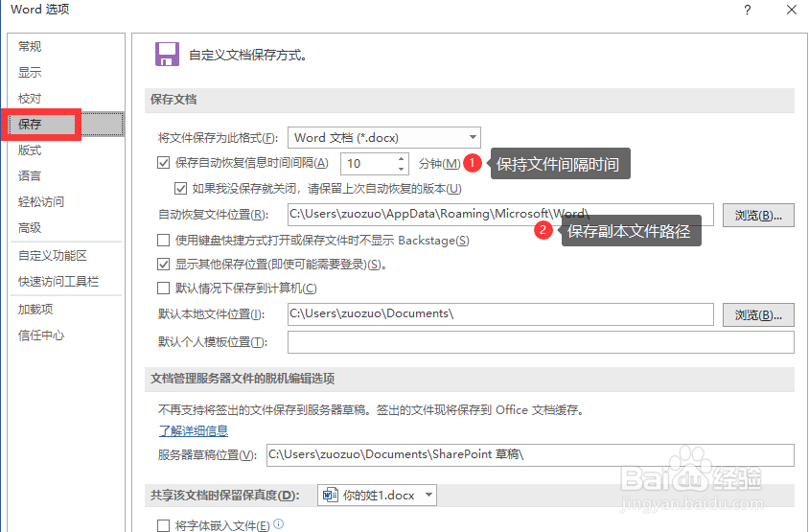Image resolution: width=809 pixels, height=532 pixels.
Task: Open the 显示 options category
Action: [x=30, y=72]
